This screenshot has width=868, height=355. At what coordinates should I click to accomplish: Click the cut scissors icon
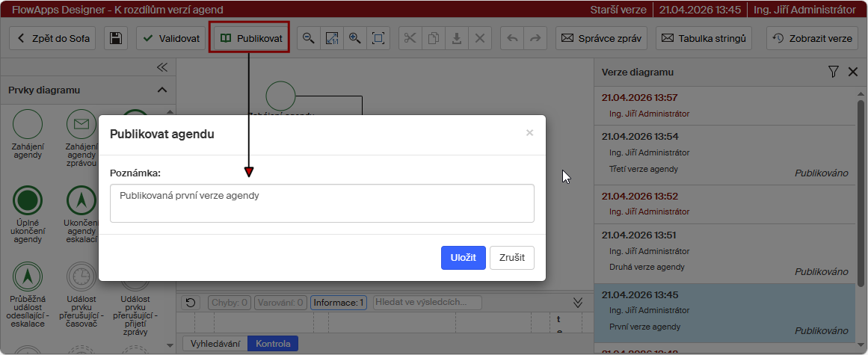pyautogui.click(x=410, y=38)
